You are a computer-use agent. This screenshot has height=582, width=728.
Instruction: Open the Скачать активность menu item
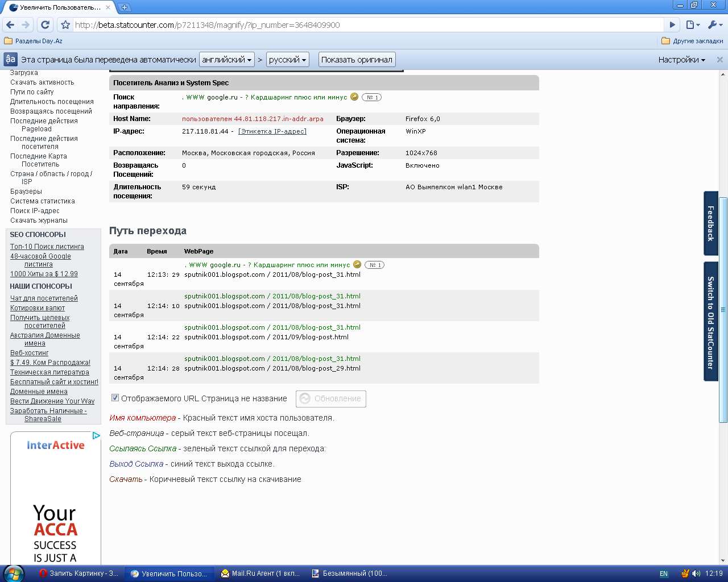[42, 82]
